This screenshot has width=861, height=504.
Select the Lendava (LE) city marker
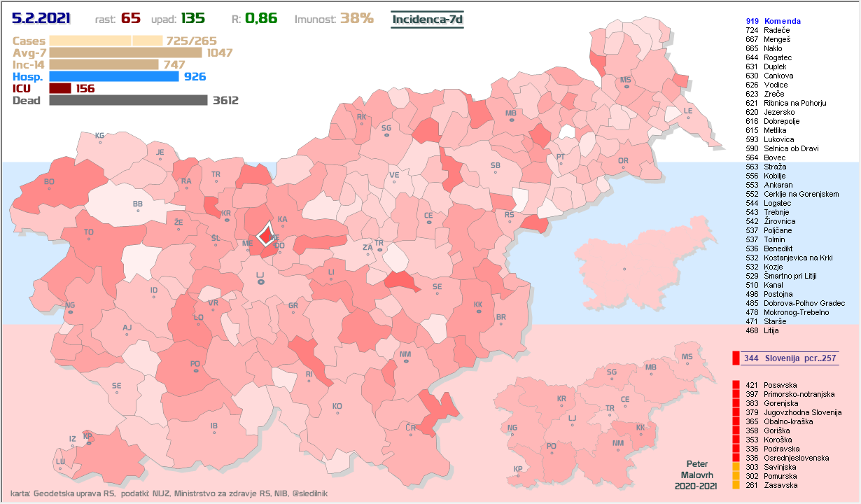click(x=687, y=117)
